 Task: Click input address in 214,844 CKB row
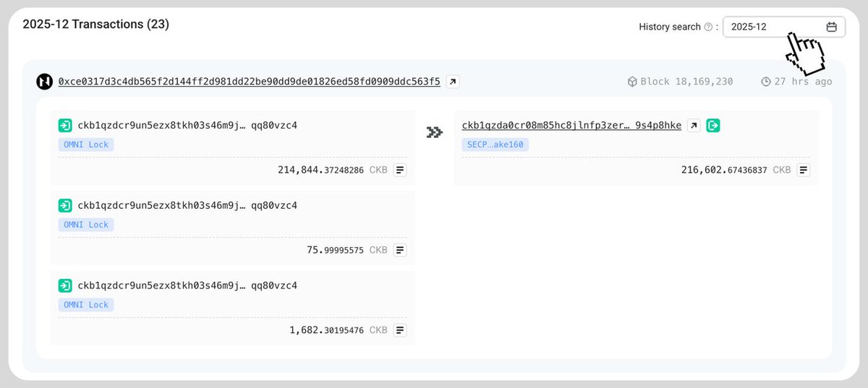click(187, 125)
